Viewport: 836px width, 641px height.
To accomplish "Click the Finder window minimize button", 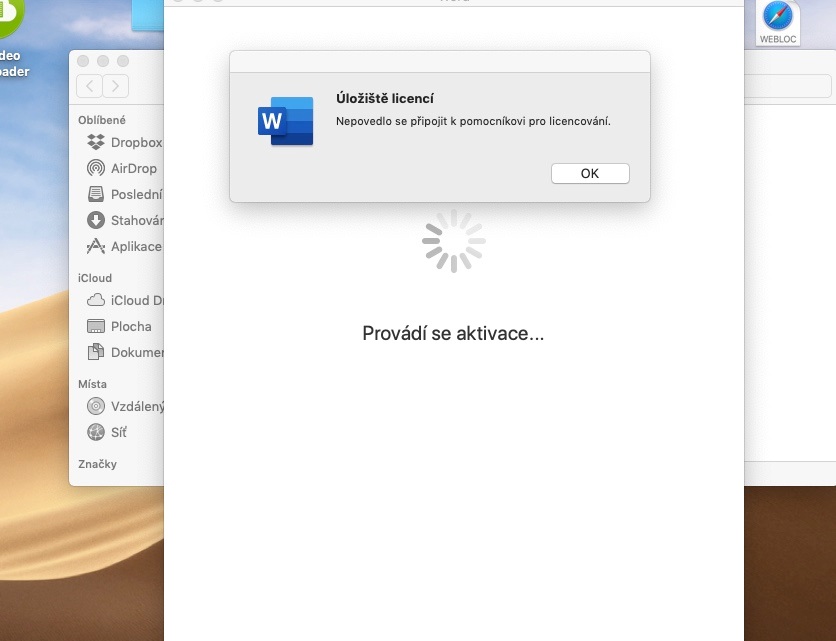I will [x=103, y=61].
